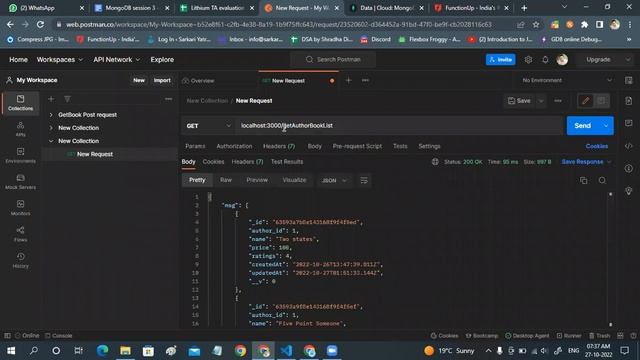Click the comment mode icon beside the pencil
This screenshot has width=640, height=360.
[601, 101]
